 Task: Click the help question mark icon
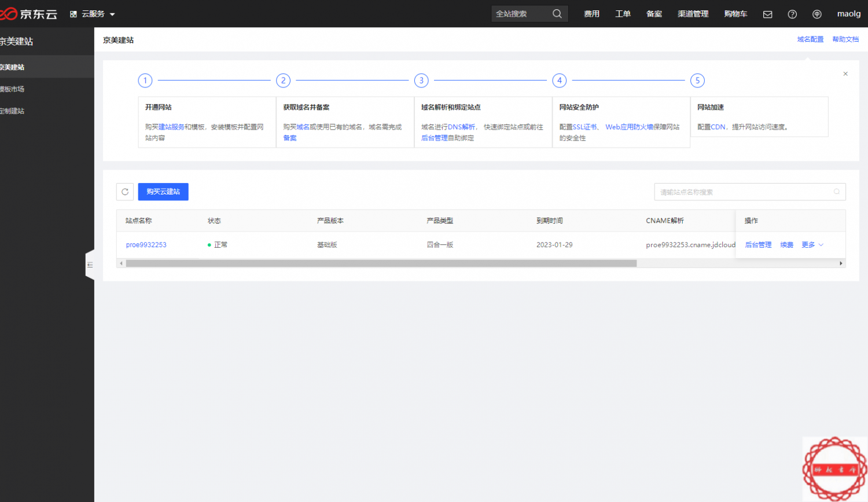coord(792,14)
